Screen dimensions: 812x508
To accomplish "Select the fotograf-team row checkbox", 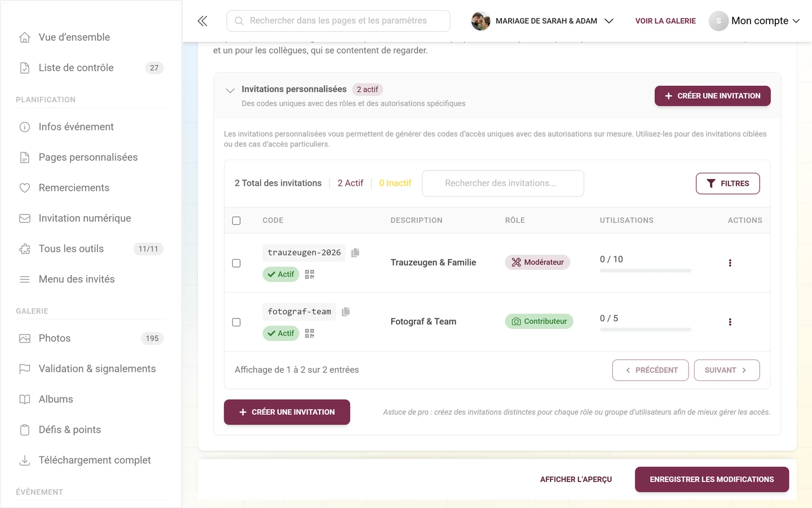I will coord(236,322).
